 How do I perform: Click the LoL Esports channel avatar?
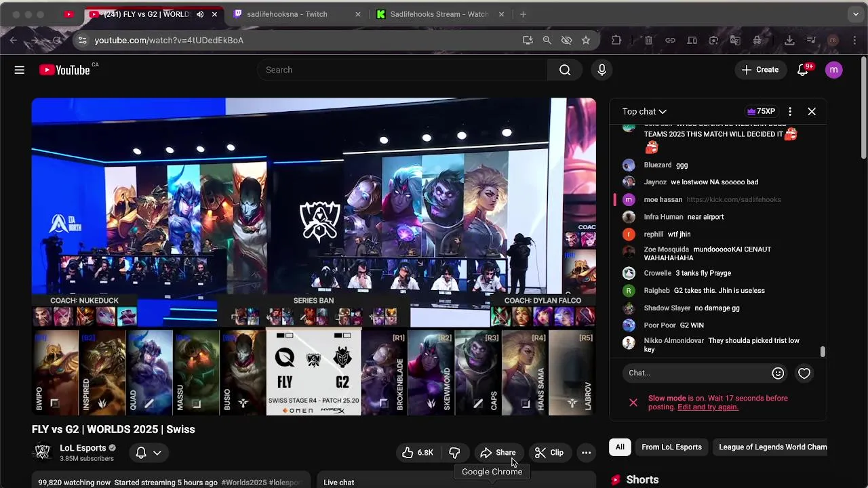[42, 452]
